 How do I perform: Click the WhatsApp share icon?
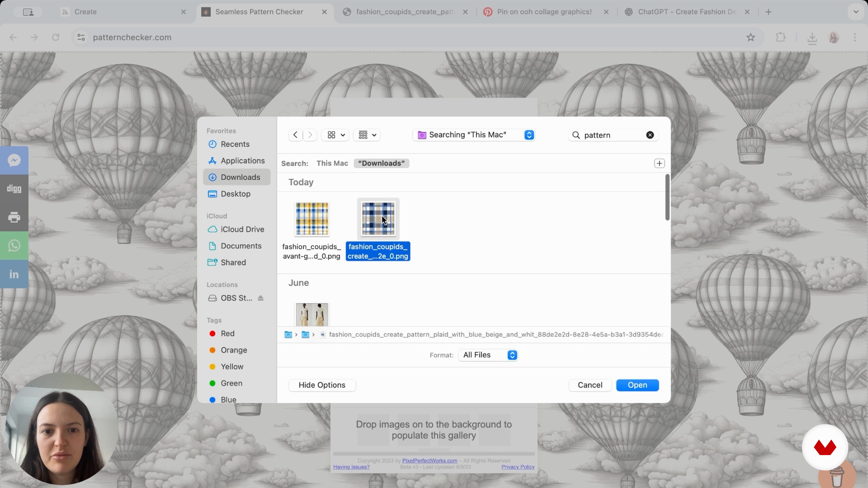[14, 246]
